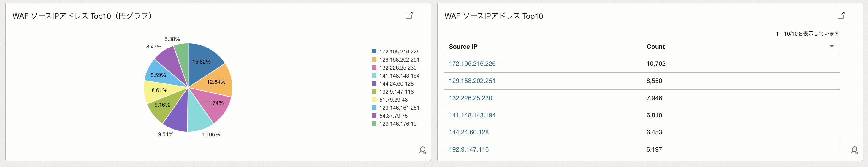This screenshot has width=868, height=167.
Task: Toggle legend swatch for 172.105.216.226
Action: click(x=374, y=51)
